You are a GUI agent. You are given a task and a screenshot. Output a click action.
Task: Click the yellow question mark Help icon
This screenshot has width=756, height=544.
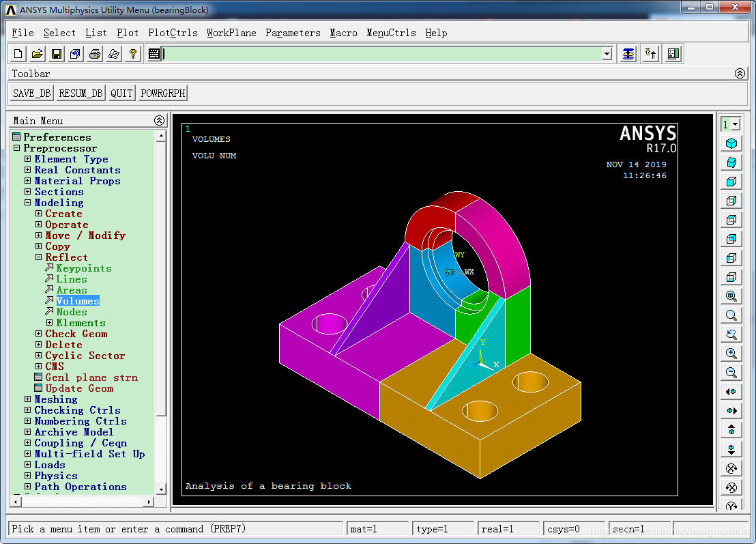tap(133, 54)
